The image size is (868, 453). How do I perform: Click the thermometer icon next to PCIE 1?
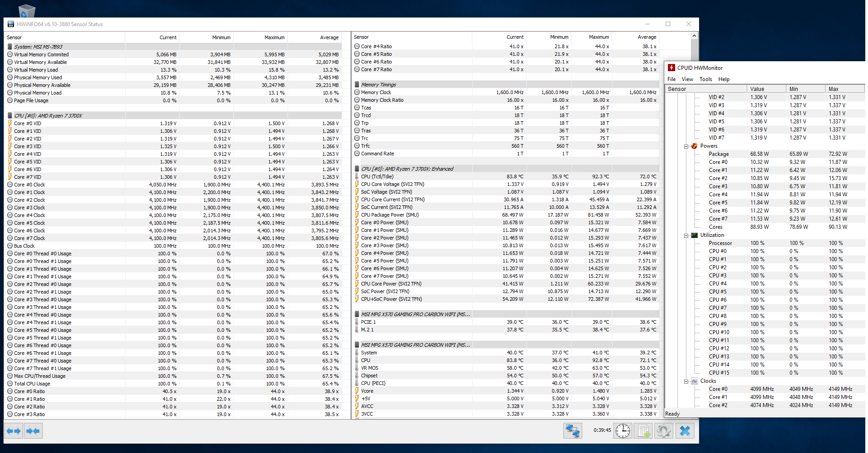(x=357, y=322)
